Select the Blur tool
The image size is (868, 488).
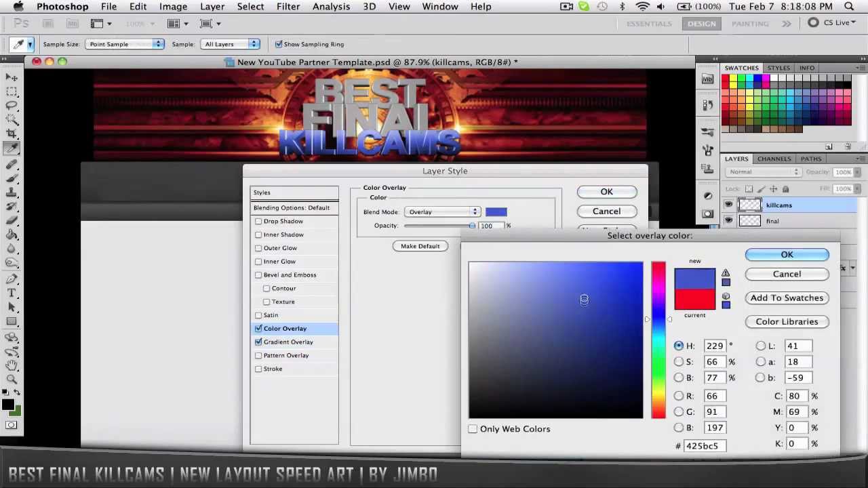pos(12,249)
